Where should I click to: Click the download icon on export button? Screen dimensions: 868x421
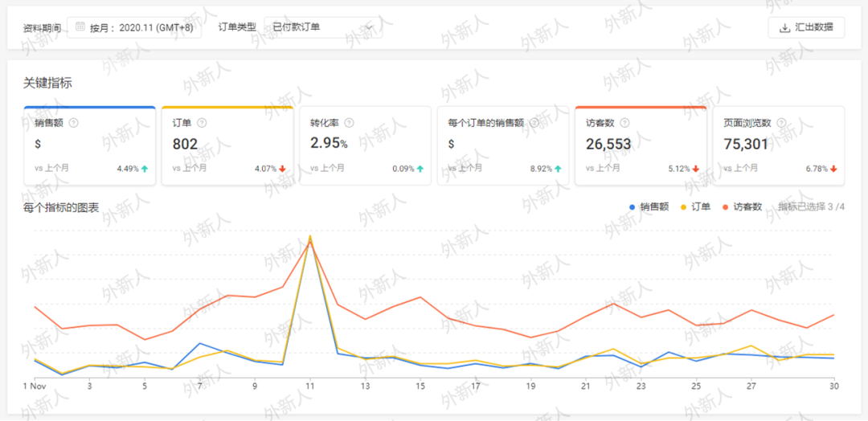(x=784, y=27)
